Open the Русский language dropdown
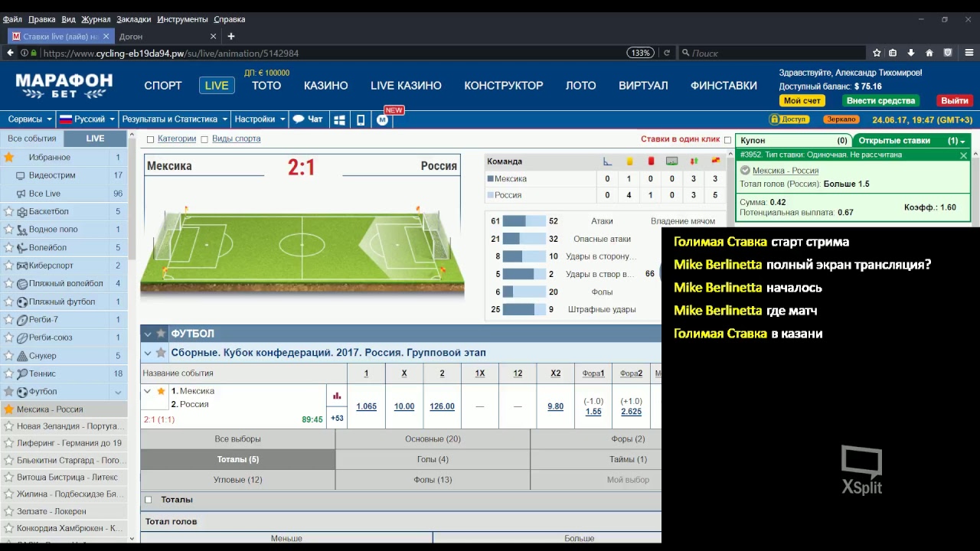Image resolution: width=980 pixels, height=551 pixels. pos(87,119)
